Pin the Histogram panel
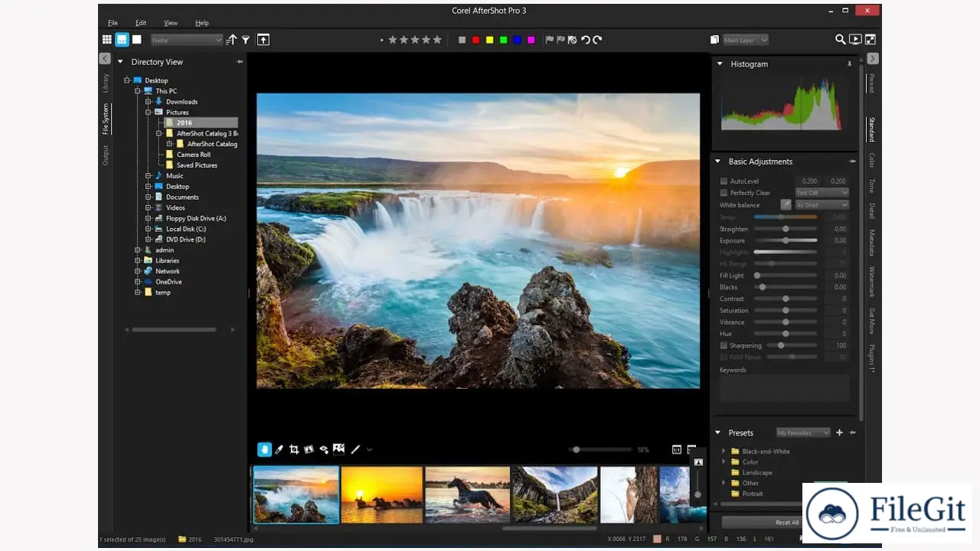The width and height of the screenshot is (980, 551). point(849,64)
